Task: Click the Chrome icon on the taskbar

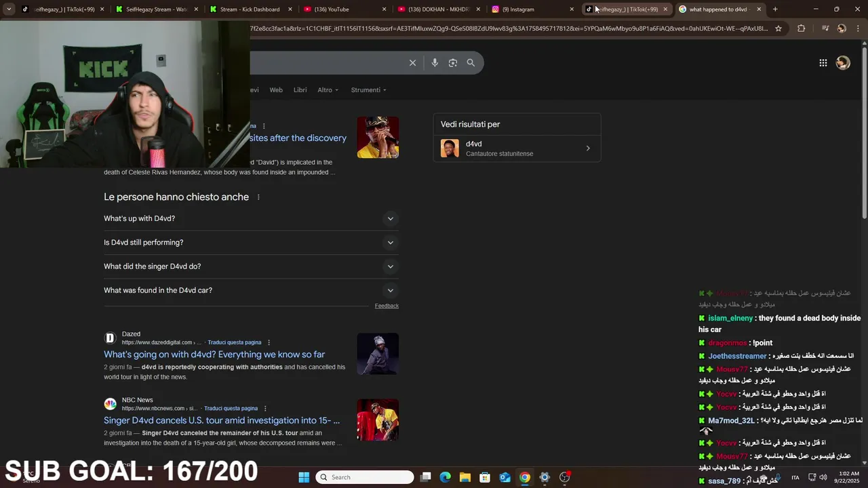Action: pyautogui.click(x=525, y=477)
